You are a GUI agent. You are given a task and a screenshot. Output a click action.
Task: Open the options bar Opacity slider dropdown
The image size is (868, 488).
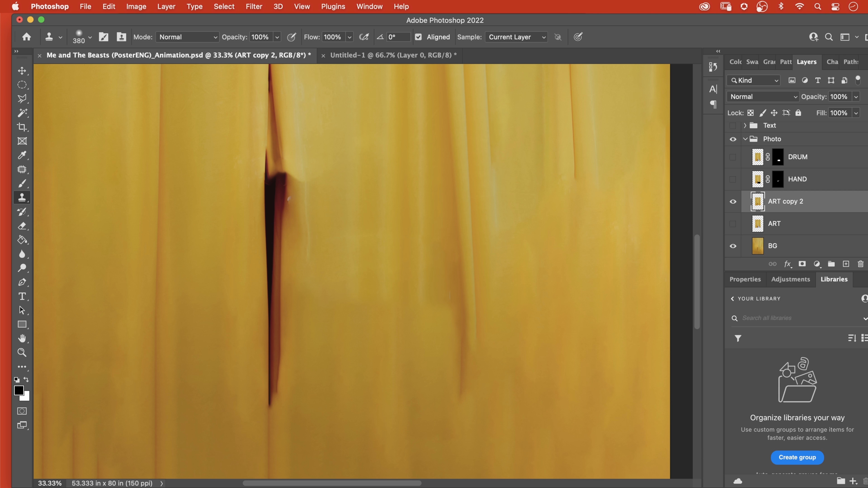pos(277,37)
